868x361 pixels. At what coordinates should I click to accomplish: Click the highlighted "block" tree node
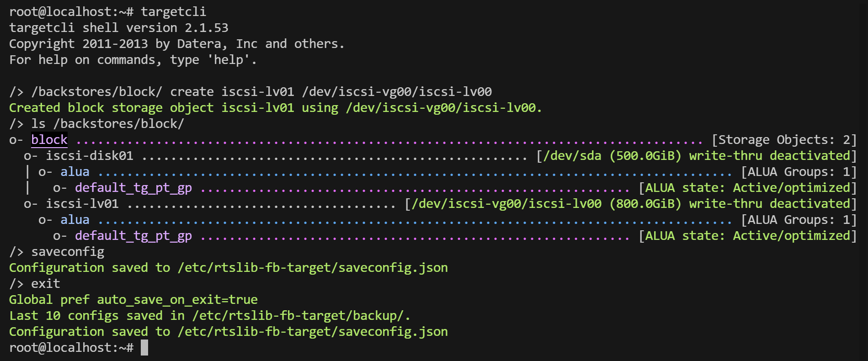pos(49,140)
